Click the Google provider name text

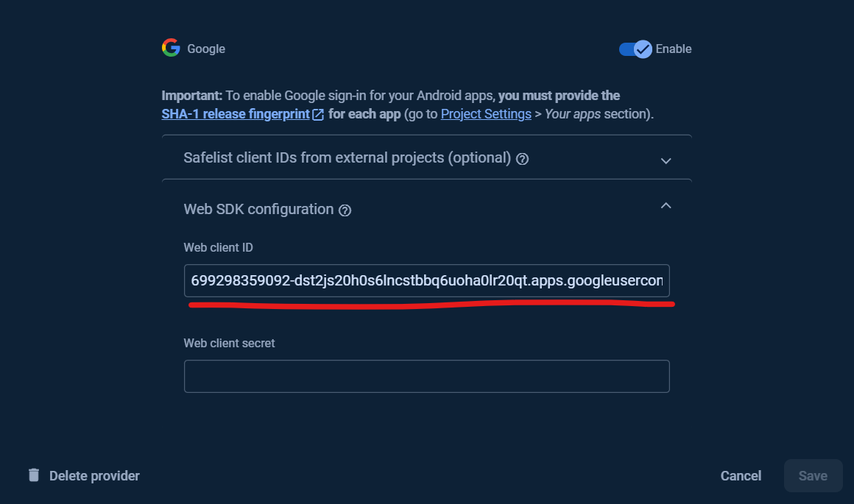coord(206,49)
